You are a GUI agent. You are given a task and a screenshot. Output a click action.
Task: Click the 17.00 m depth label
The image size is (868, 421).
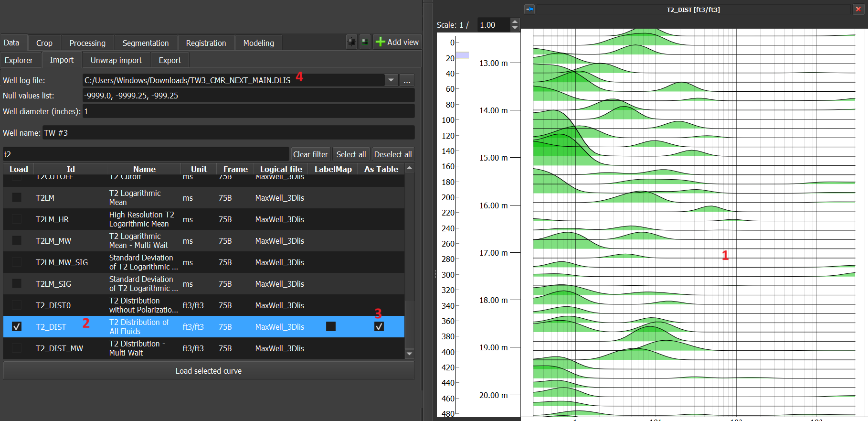pyautogui.click(x=494, y=253)
